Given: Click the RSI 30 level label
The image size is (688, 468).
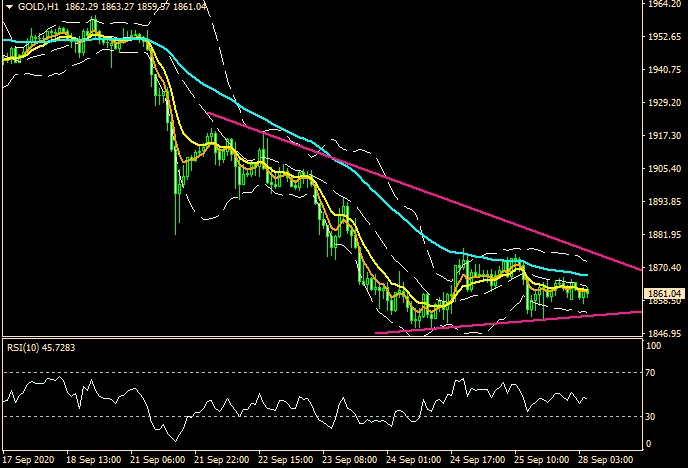Looking at the screenshot, I should pyautogui.click(x=653, y=416).
